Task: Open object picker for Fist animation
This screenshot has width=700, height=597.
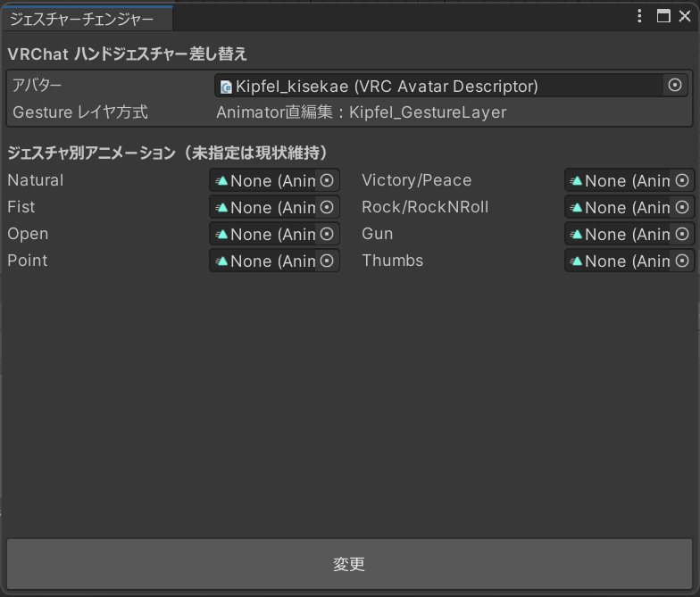Action: (x=327, y=207)
